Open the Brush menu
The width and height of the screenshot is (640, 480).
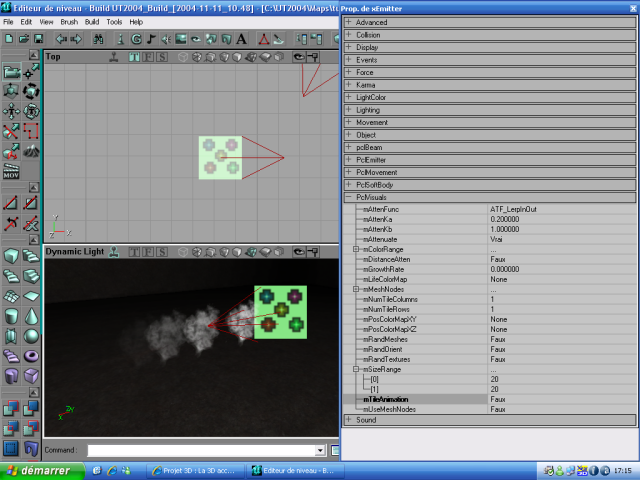point(69,21)
